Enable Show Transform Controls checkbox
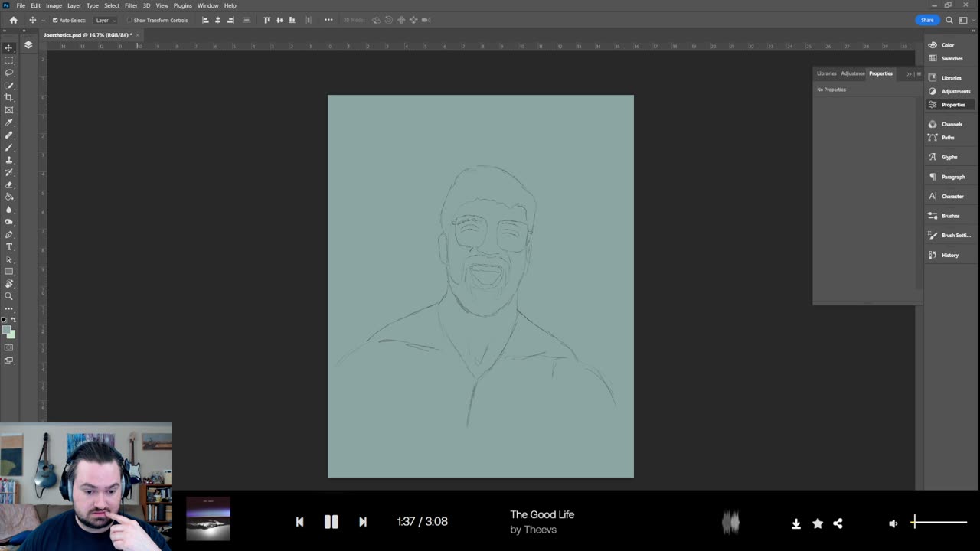Viewport: 980px width, 551px height. point(129,21)
